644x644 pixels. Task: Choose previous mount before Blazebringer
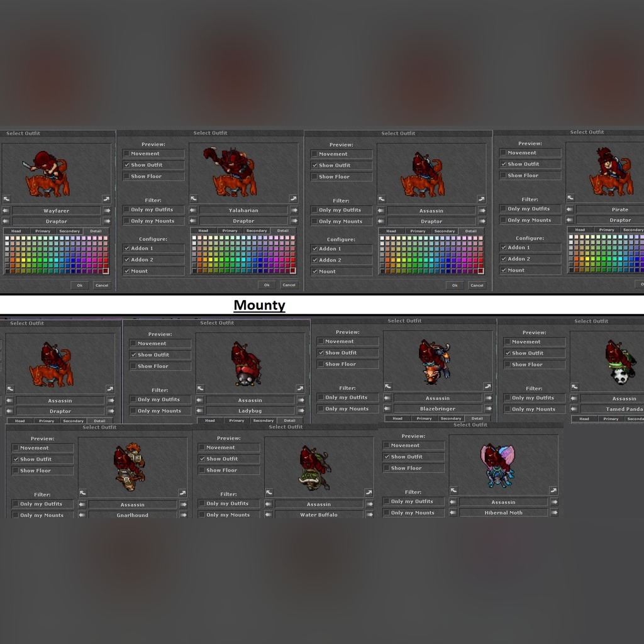(387, 409)
